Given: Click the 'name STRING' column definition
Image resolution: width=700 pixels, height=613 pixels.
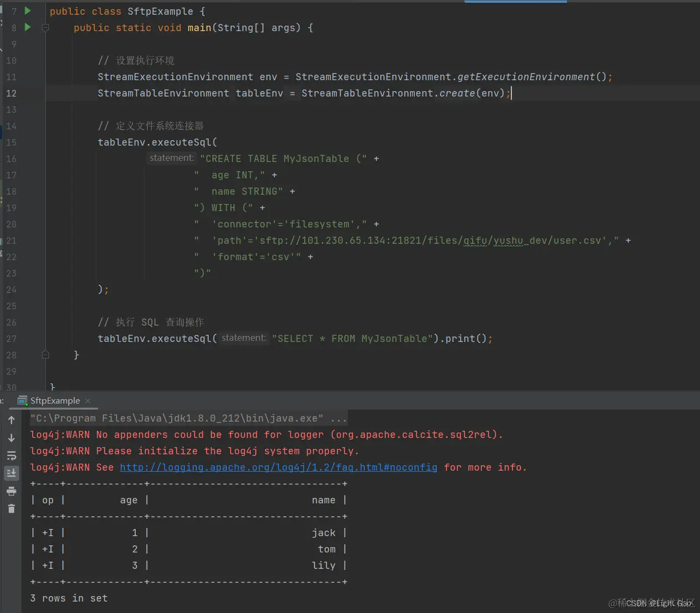Looking at the screenshot, I should click(x=244, y=191).
